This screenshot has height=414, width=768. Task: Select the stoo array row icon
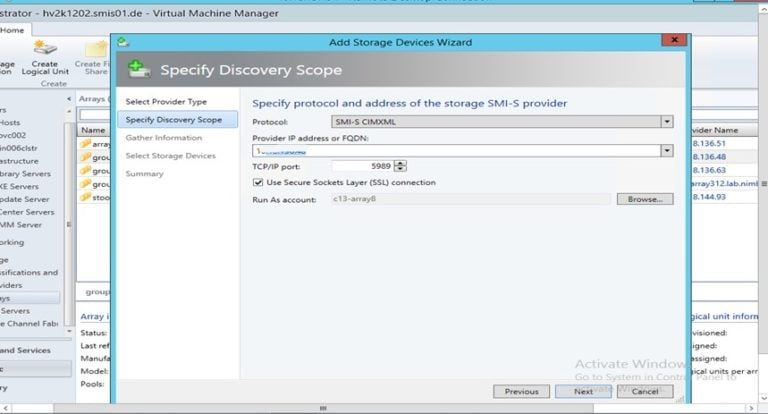(x=85, y=197)
